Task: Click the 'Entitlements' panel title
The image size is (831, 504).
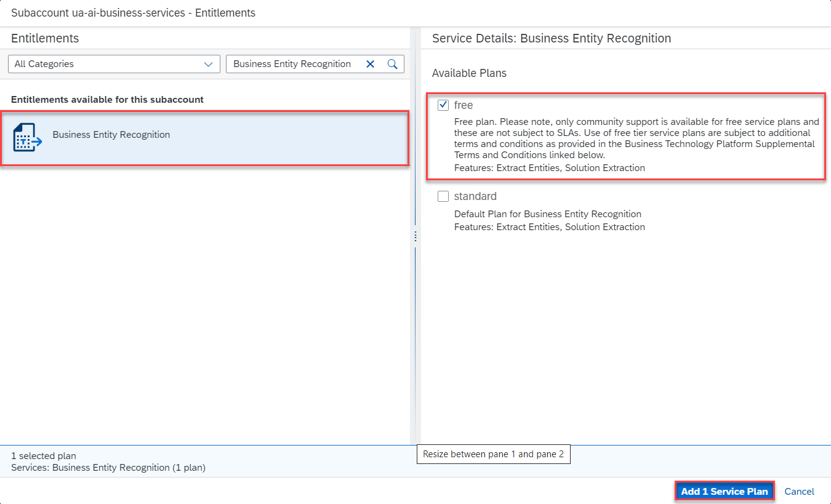Action: [x=45, y=38]
